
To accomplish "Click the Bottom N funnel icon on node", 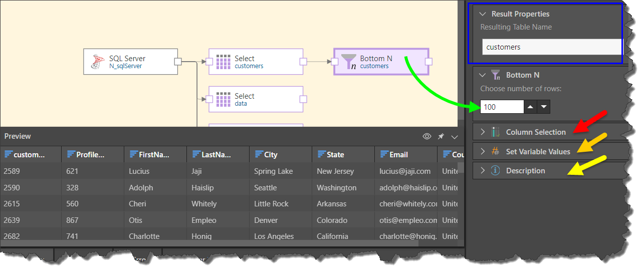I will [x=348, y=62].
